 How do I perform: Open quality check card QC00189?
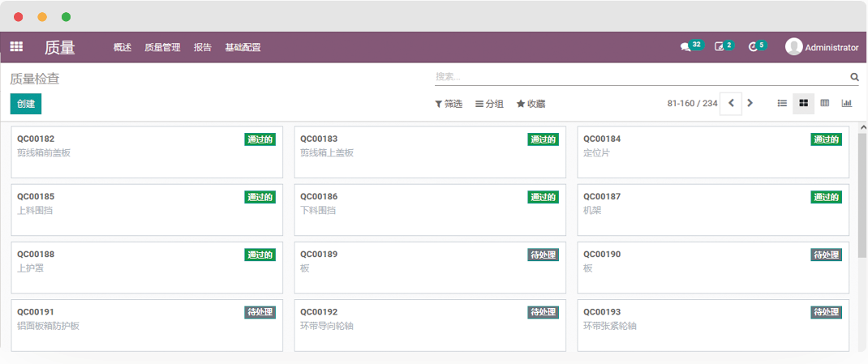[x=429, y=268]
